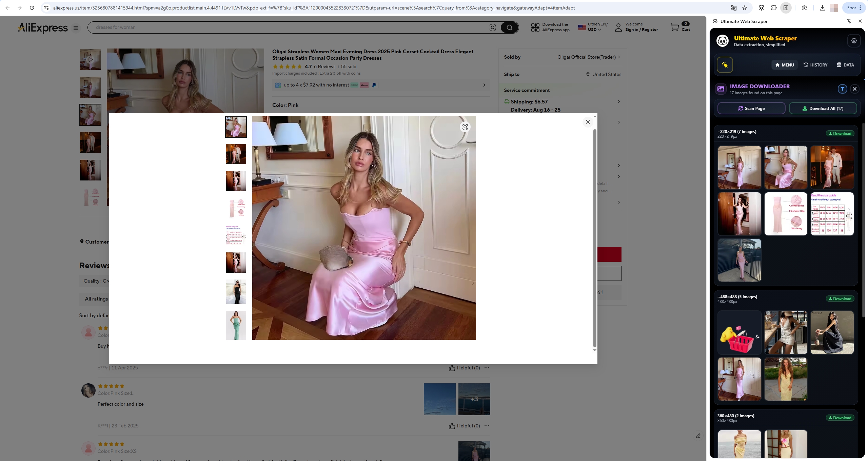Open more options for p***r review

487,367
